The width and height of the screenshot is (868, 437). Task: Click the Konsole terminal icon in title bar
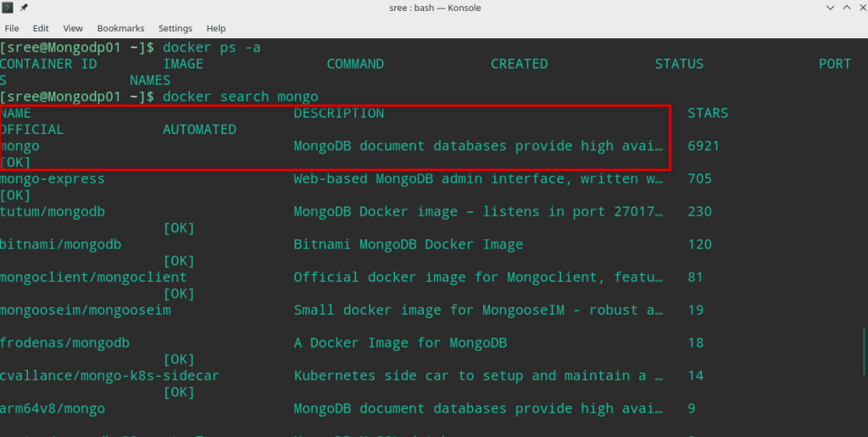(8, 8)
